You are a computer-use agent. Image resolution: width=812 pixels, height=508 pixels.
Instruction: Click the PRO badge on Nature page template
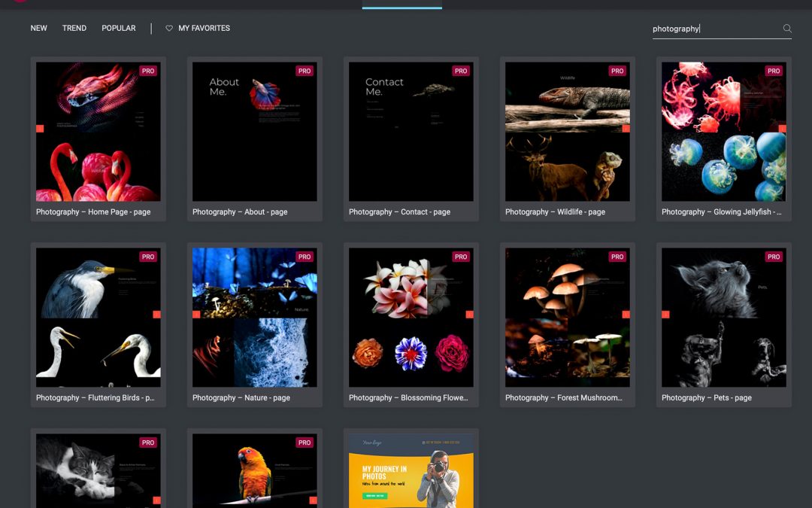click(x=304, y=257)
